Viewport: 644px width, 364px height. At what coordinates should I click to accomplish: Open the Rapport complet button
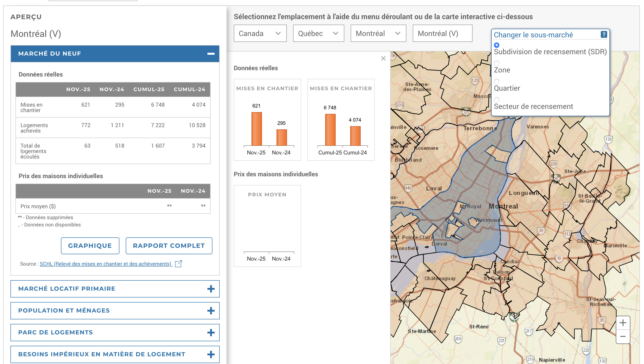coord(169,246)
